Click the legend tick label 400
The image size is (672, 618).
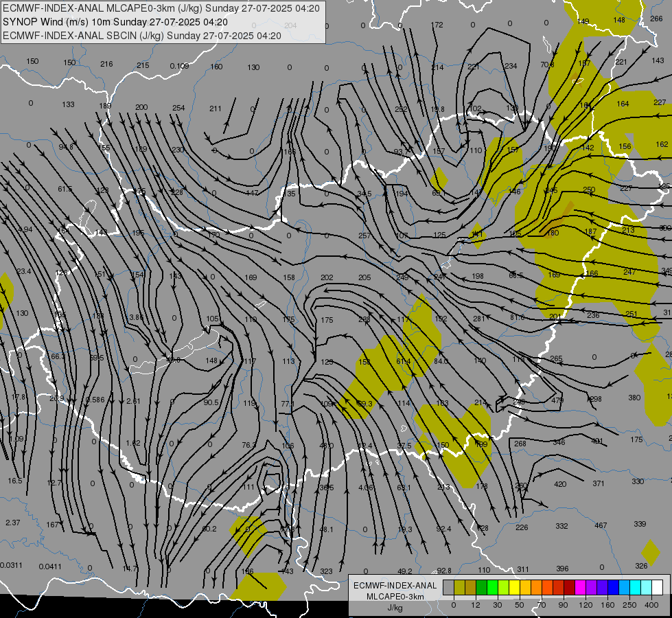(651, 605)
